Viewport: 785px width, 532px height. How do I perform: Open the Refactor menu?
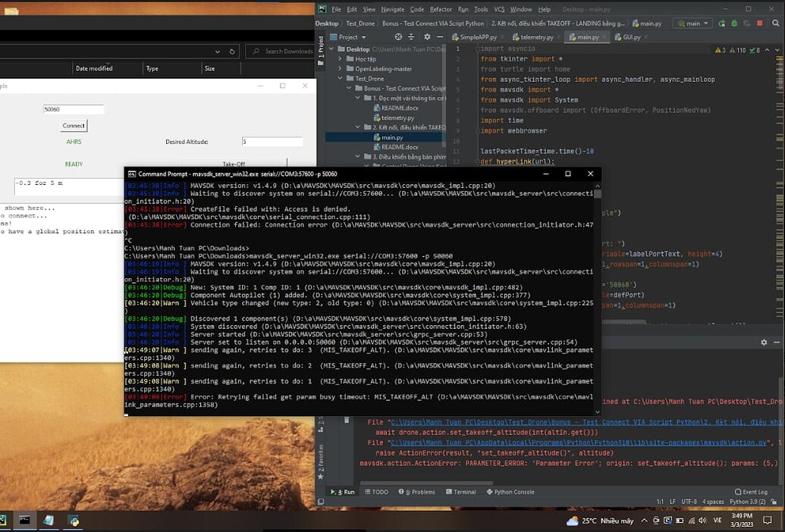coord(442,9)
